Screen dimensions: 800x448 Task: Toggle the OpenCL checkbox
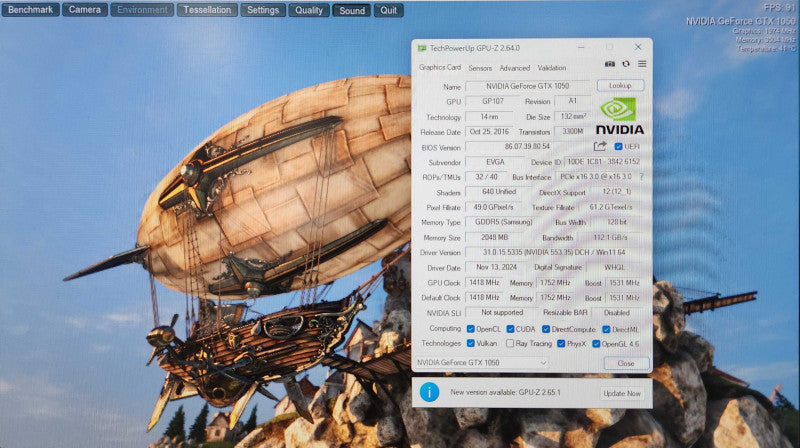(x=470, y=329)
